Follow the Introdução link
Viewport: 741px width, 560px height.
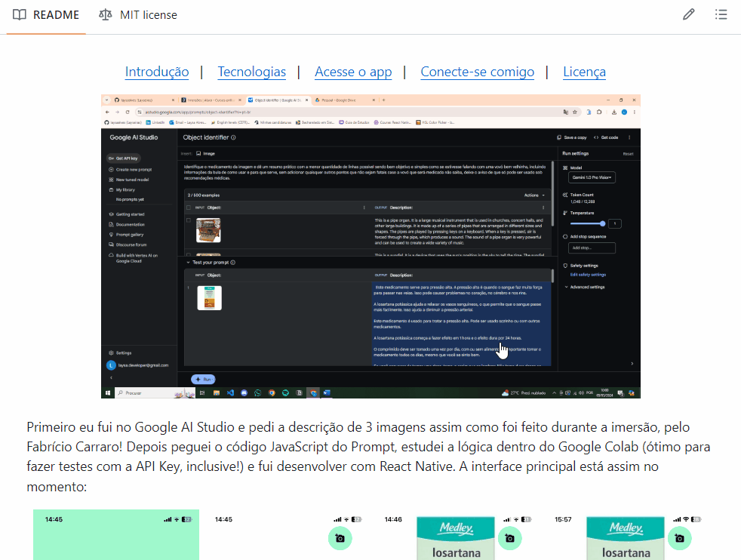coord(157,72)
